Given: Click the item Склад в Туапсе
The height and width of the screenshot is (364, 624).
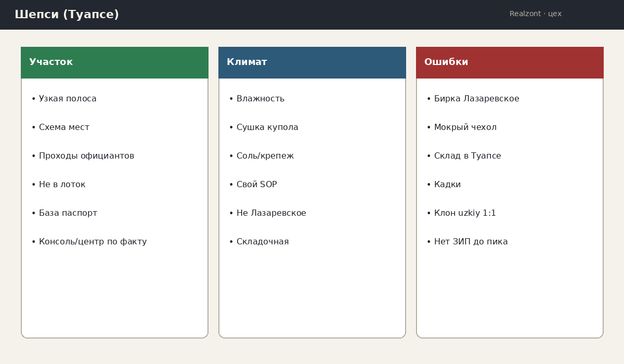Looking at the screenshot, I should 464,156.
